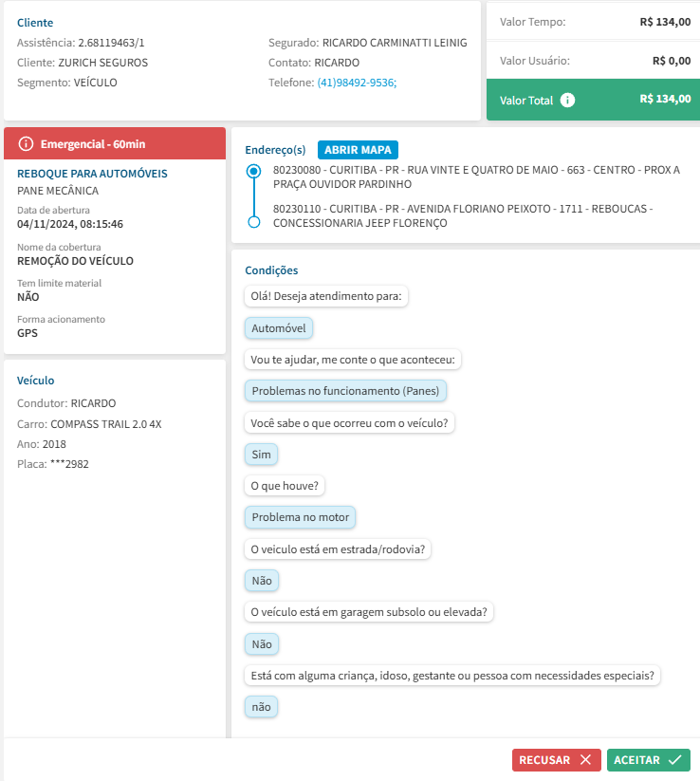This screenshot has height=781, width=700.
Task: Click the Rua Vinte e Quatro de Maio address
Action: coord(476,177)
